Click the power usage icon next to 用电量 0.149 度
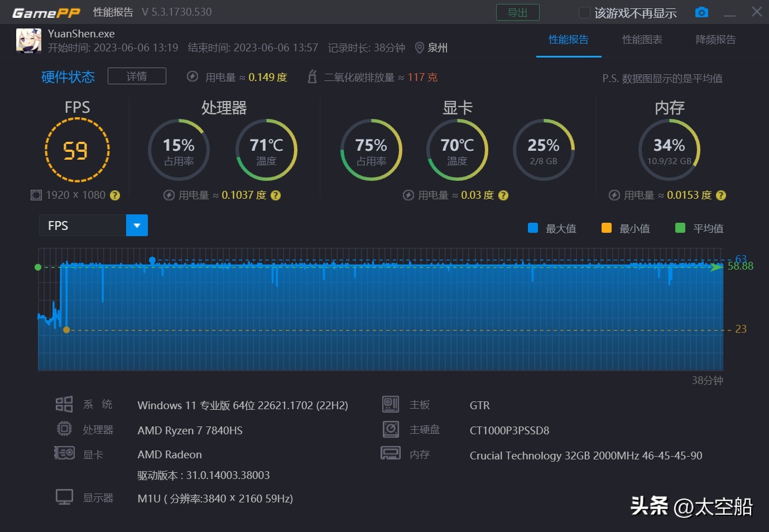The height and width of the screenshot is (532, 769). (193, 76)
